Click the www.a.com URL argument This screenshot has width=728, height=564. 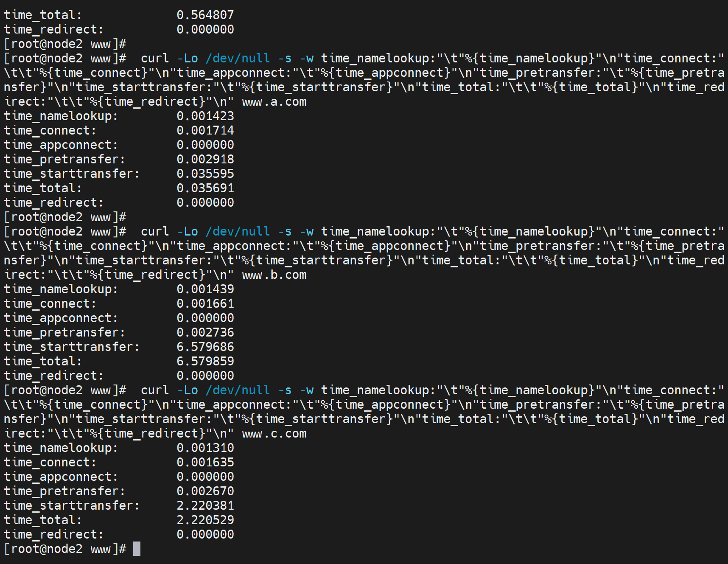(x=274, y=102)
